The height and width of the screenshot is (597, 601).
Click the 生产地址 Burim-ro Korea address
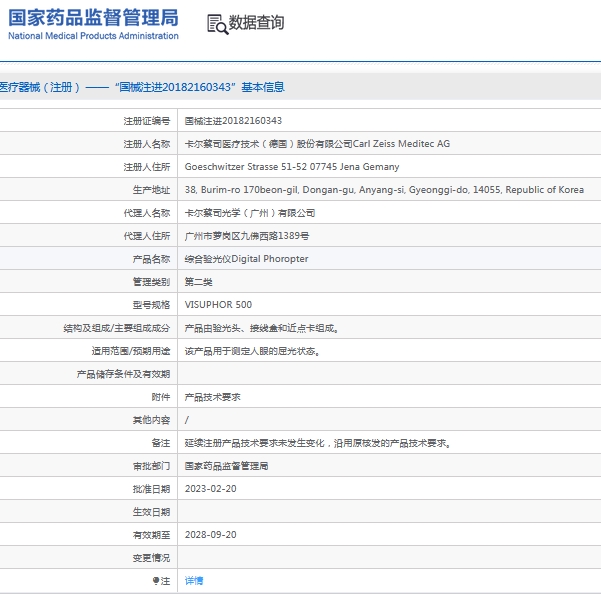384,190
